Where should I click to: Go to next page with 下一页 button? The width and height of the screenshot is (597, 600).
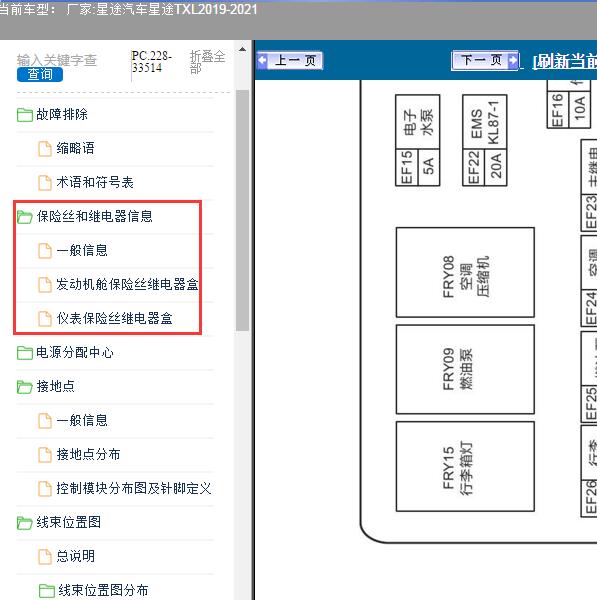(485, 60)
